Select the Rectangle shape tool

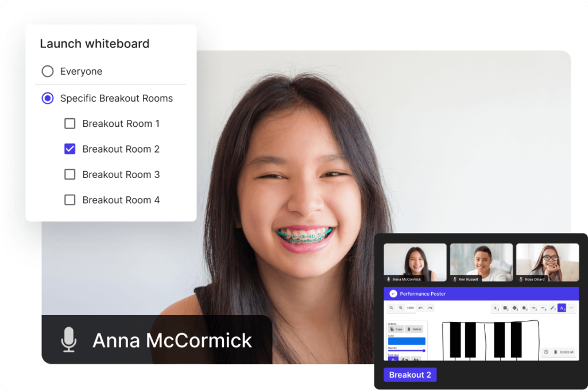click(x=505, y=308)
